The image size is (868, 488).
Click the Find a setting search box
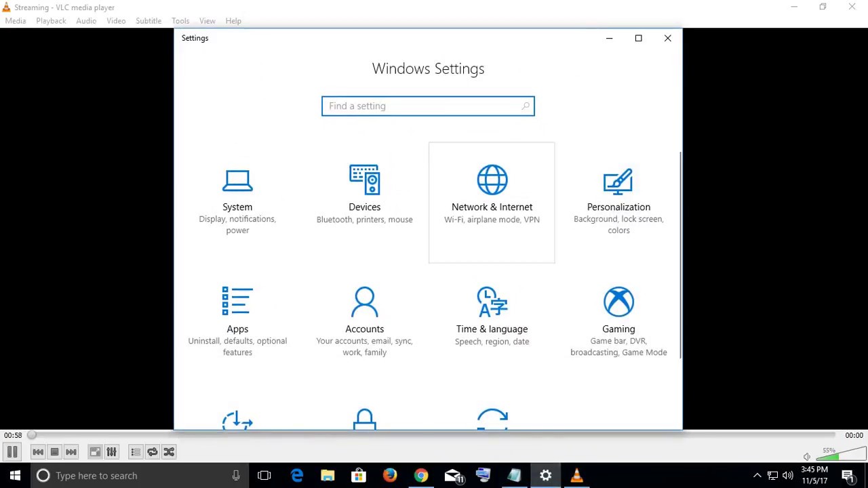(x=428, y=106)
